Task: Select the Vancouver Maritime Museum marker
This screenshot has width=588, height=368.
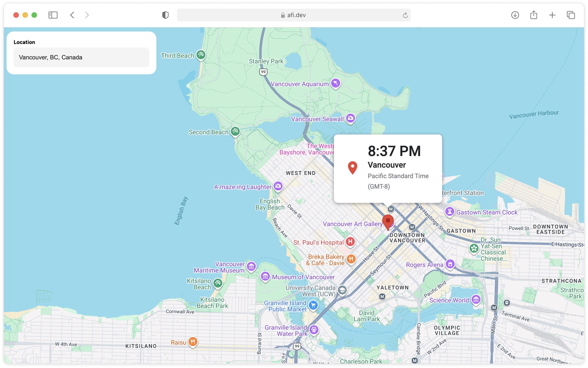Action: [x=251, y=266]
